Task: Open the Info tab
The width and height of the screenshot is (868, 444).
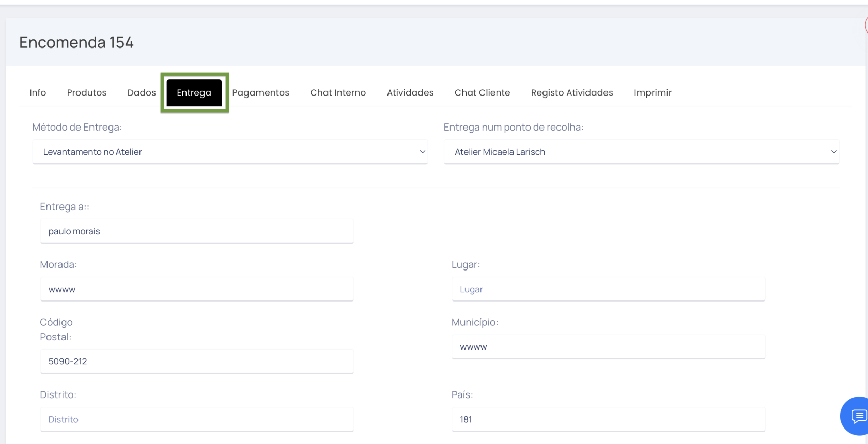Action: coord(38,93)
